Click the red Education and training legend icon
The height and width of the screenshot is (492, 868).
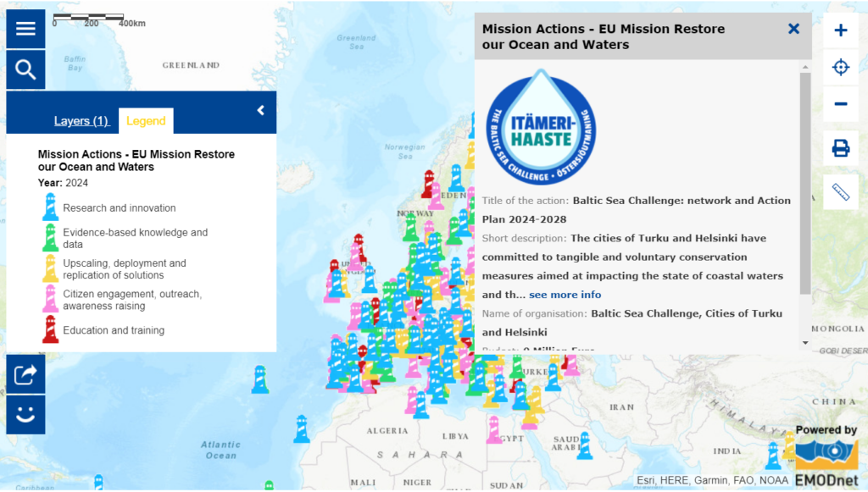tap(50, 329)
